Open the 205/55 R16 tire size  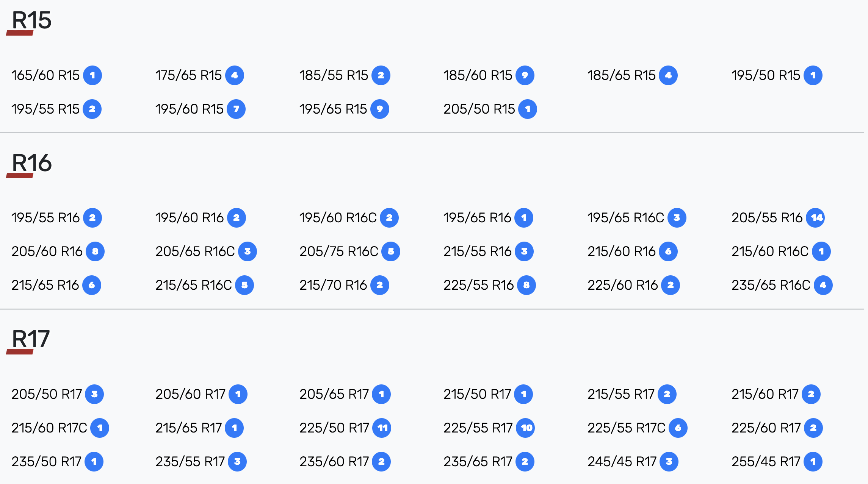coord(767,218)
